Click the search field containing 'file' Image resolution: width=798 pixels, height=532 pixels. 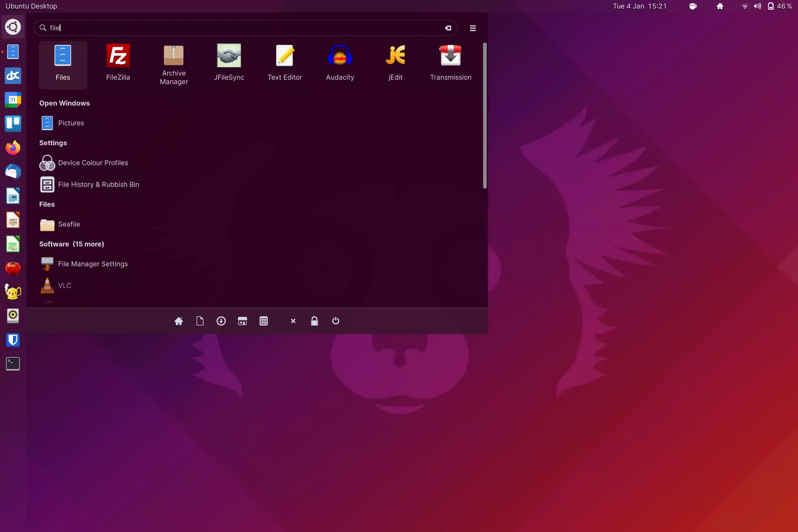click(245, 28)
